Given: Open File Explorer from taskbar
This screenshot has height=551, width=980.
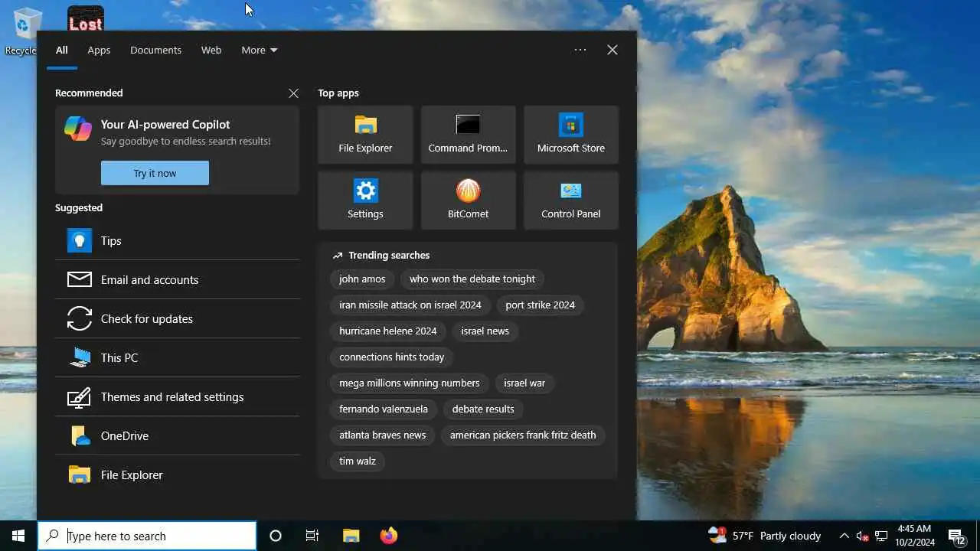Looking at the screenshot, I should [351, 536].
